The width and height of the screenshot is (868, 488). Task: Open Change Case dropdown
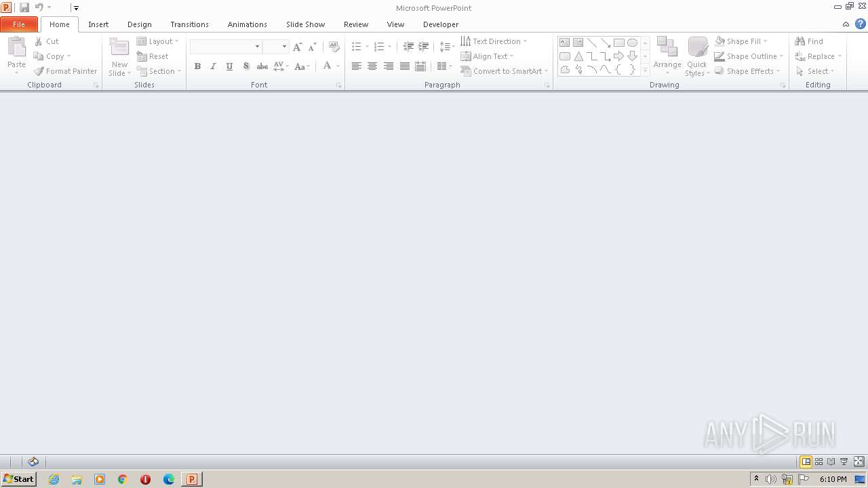tap(302, 66)
